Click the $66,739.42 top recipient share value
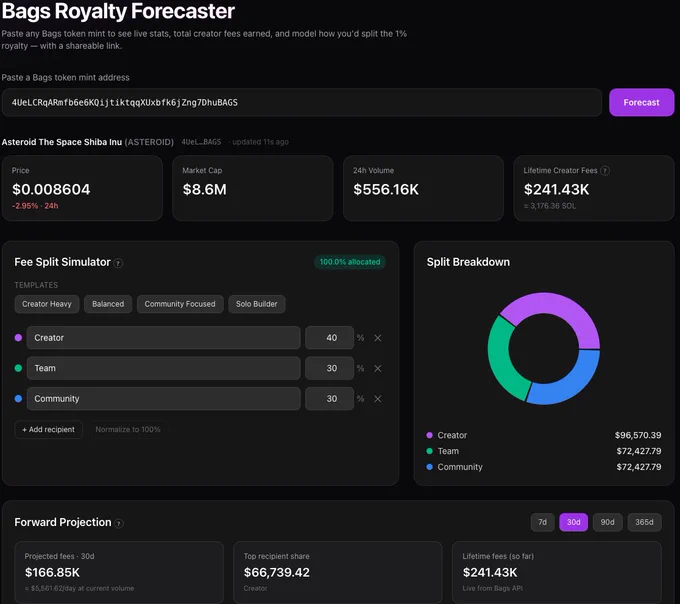The image size is (680, 604). point(277,572)
